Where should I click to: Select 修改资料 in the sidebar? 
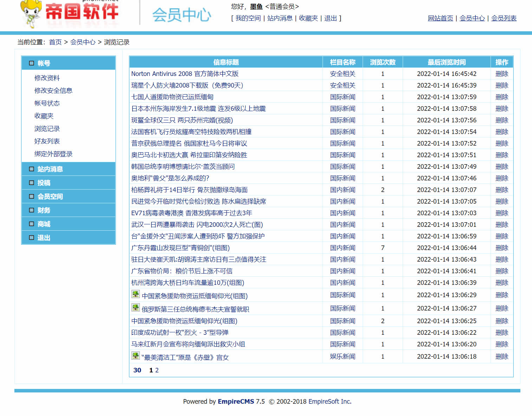pyautogui.click(x=47, y=78)
